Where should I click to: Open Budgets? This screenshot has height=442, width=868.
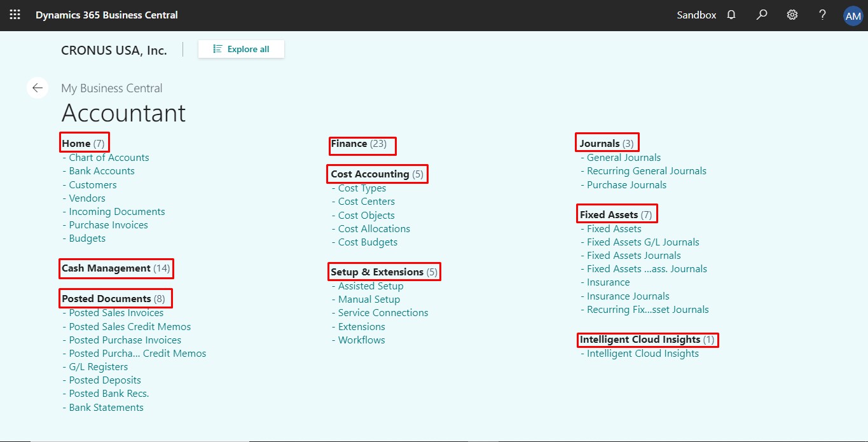pos(87,238)
